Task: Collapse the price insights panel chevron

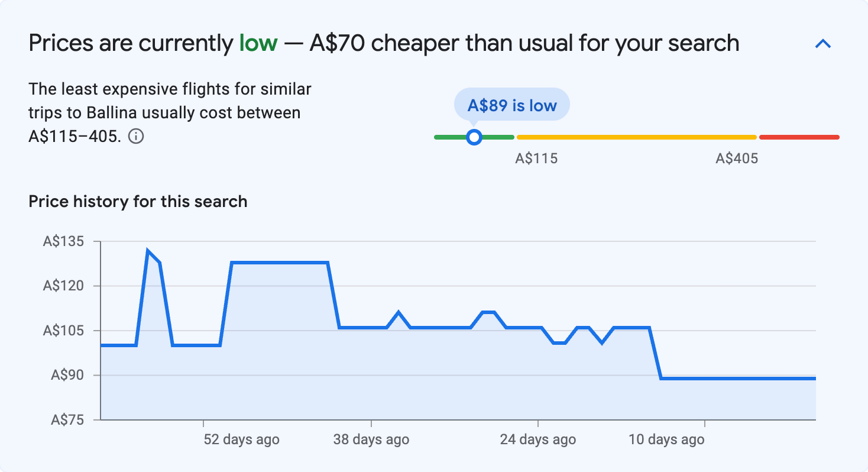Action: (823, 43)
